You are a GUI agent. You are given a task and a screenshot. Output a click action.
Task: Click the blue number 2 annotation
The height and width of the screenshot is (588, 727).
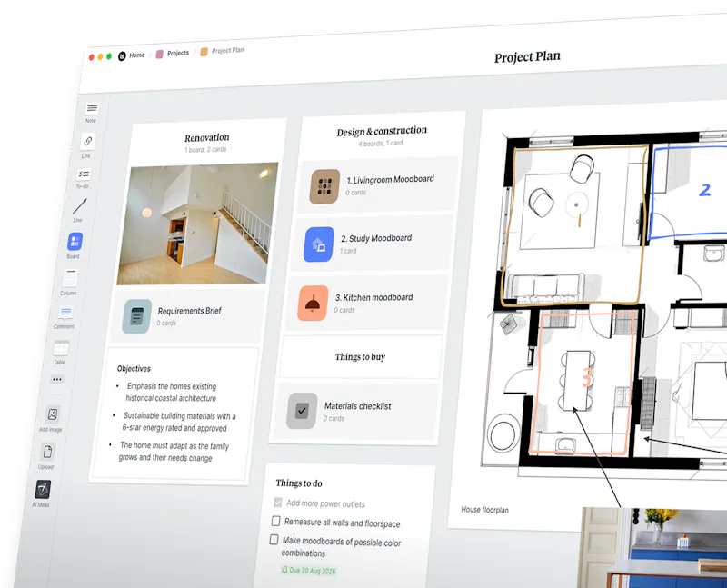[705, 190]
